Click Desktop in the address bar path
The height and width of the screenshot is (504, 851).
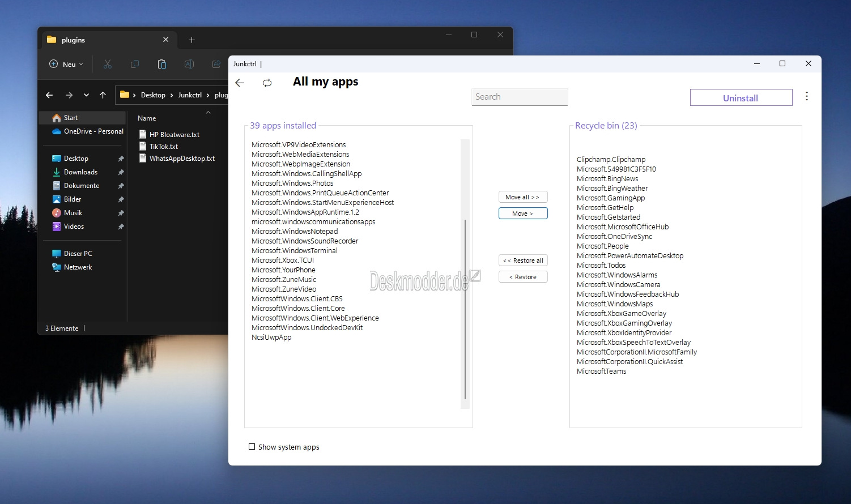153,95
